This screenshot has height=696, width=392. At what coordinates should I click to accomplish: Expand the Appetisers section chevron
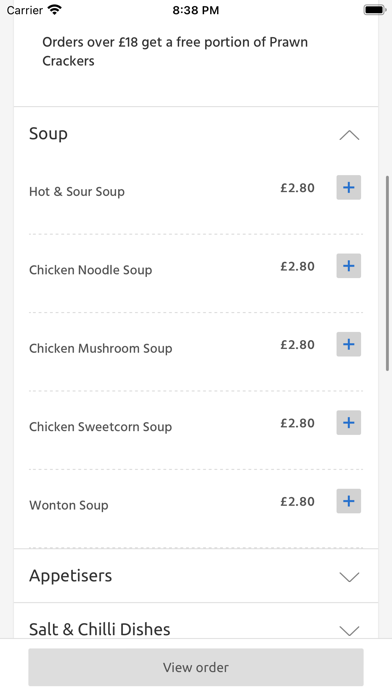349,577
